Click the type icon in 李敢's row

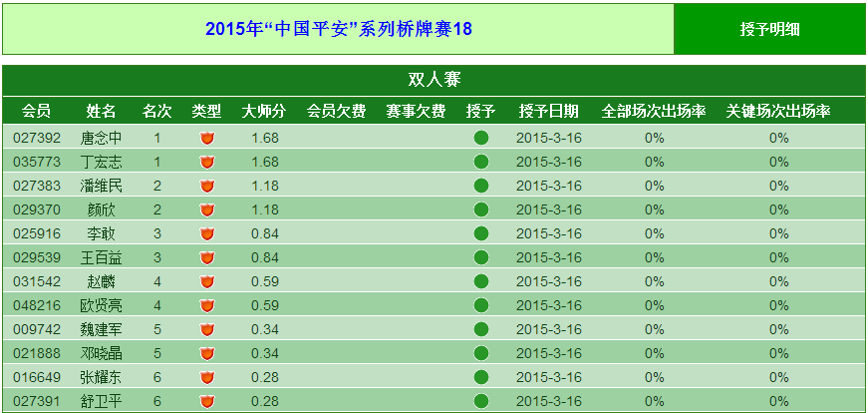(207, 233)
